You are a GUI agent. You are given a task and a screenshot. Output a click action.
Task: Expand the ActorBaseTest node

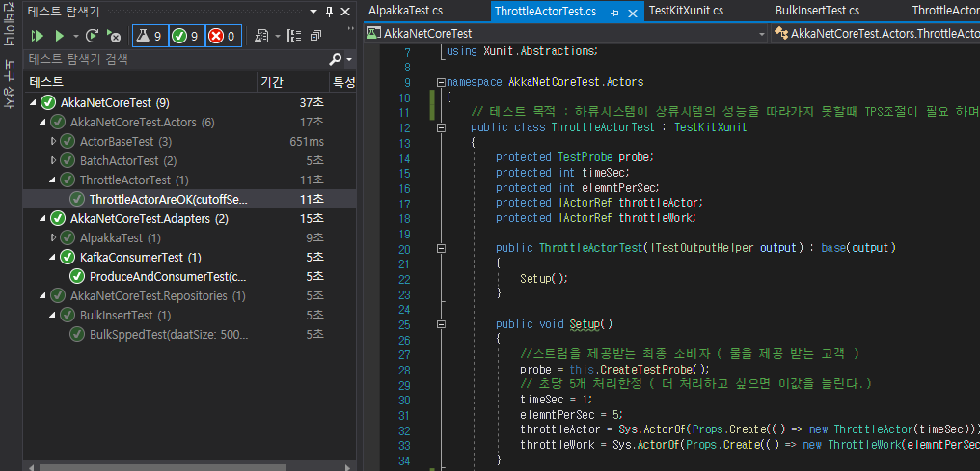pos(54,141)
